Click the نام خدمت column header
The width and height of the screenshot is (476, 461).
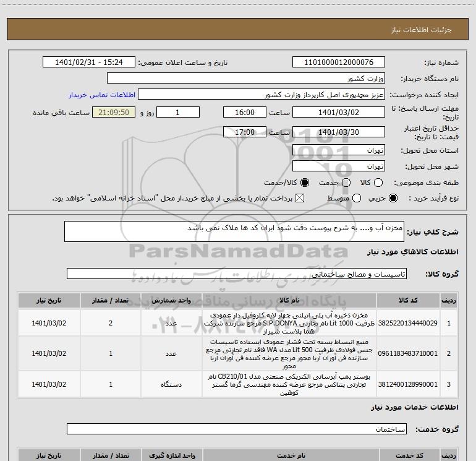(x=291, y=455)
